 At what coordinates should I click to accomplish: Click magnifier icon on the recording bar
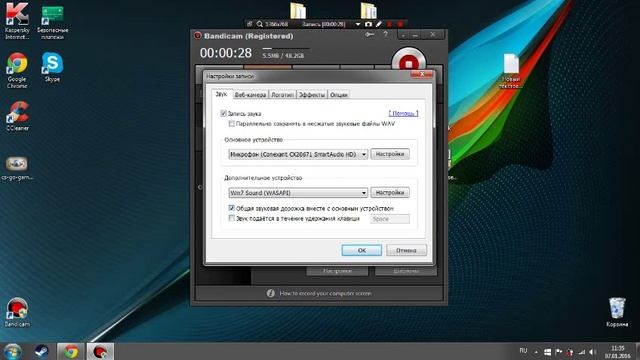pos(260,24)
